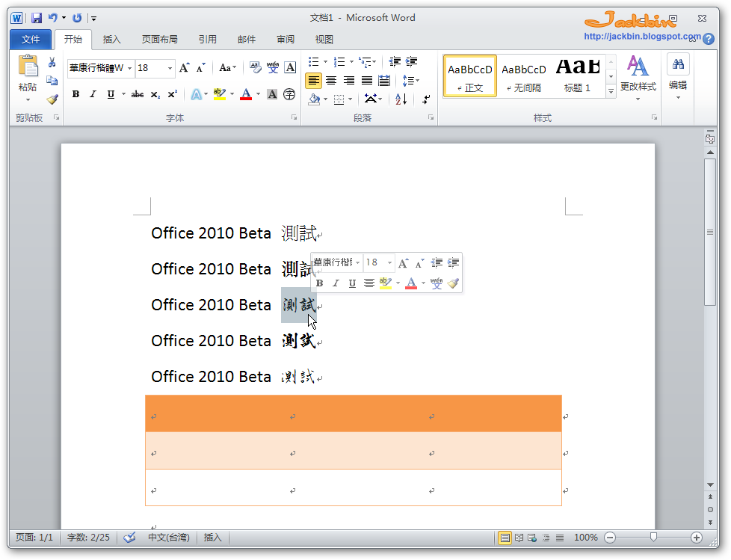
Task: Click the Undo arrow in quick access toolbar
Action: 52,18
